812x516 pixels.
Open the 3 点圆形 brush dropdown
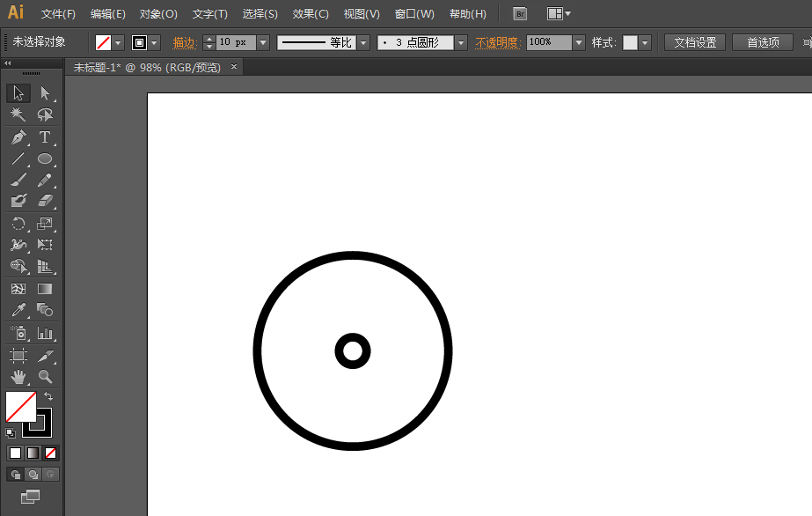click(x=461, y=42)
